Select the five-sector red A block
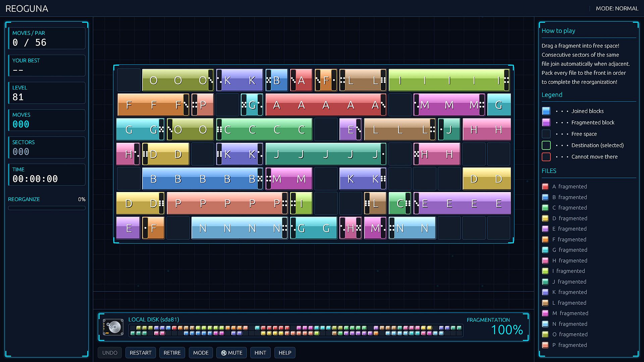644x362 pixels. point(326,105)
